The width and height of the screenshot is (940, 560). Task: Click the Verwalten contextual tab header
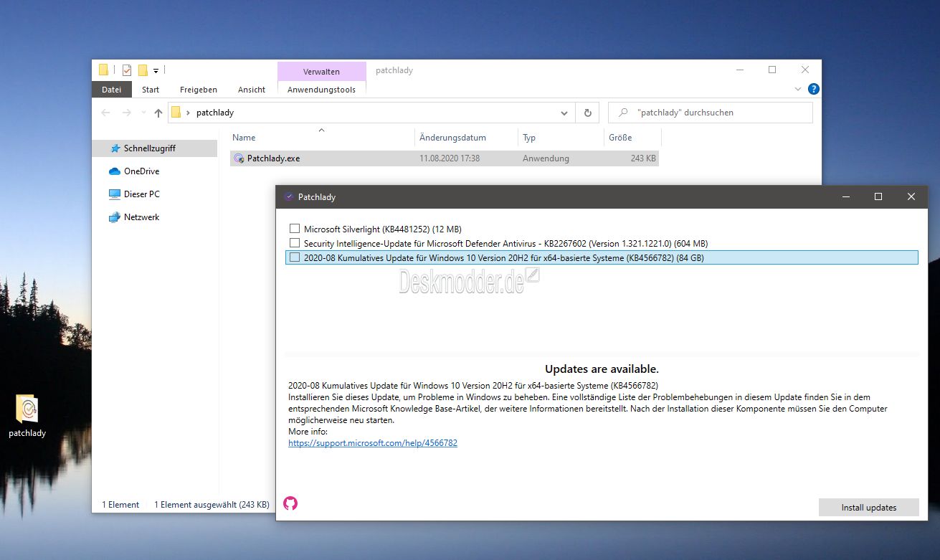click(321, 71)
